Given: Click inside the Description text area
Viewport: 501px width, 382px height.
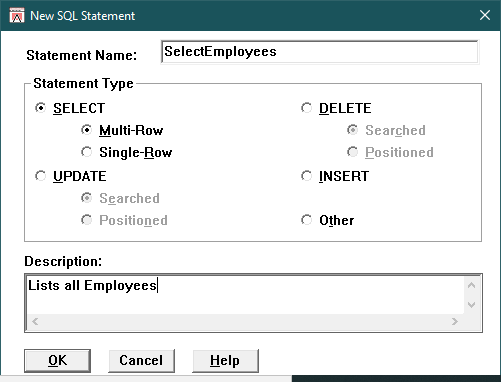Looking at the screenshot, I should (245, 295).
